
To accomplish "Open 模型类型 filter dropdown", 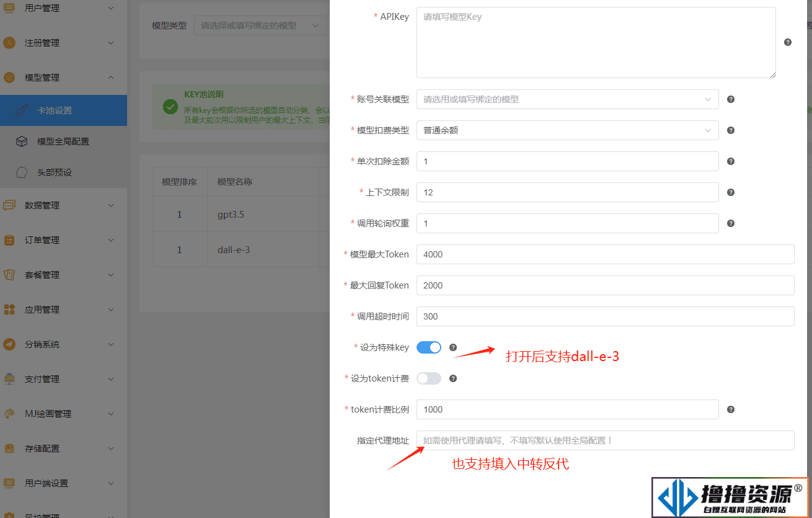I will pyautogui.click(x=260, y=25).
